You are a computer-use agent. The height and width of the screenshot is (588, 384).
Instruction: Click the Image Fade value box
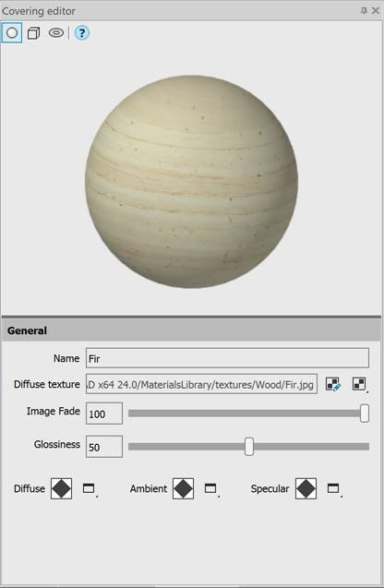104,414
